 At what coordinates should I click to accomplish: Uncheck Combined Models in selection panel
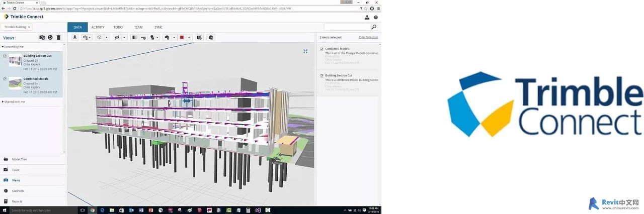tap(322, 49)
